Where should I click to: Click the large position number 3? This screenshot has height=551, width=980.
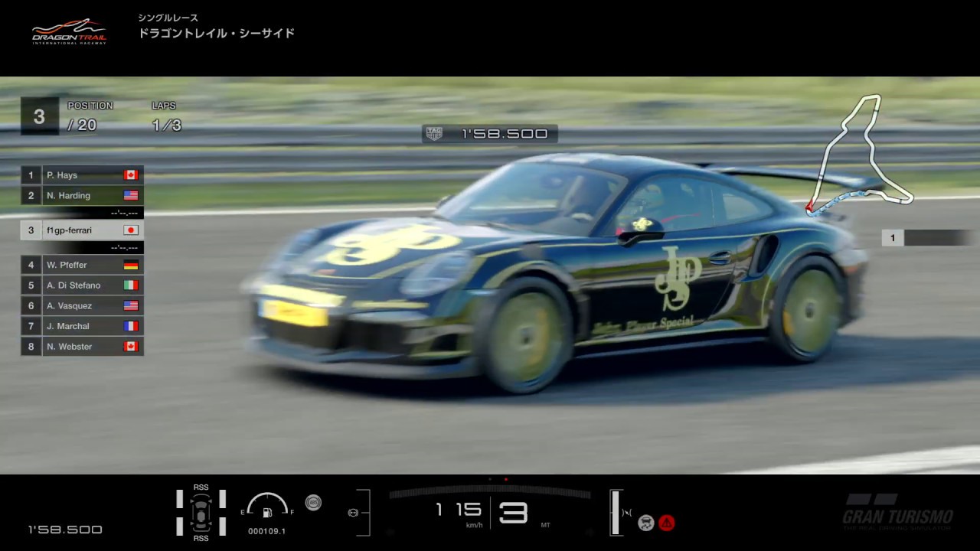(39, 116)
